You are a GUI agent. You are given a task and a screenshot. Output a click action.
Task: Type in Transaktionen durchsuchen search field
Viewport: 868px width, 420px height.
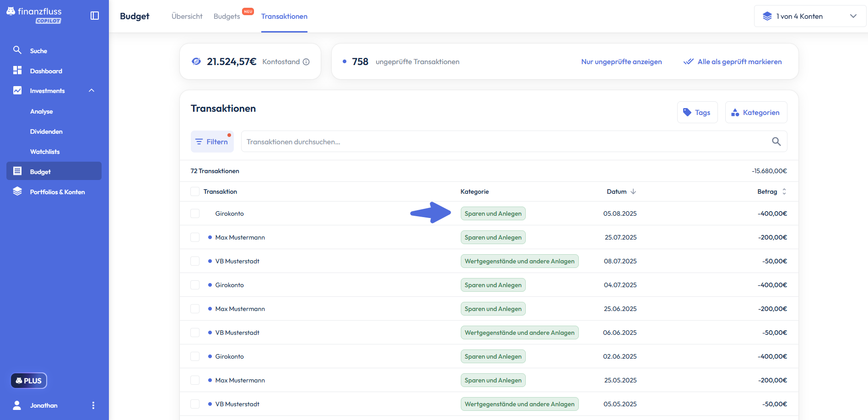pyautogui.click(x=503, y=142)
